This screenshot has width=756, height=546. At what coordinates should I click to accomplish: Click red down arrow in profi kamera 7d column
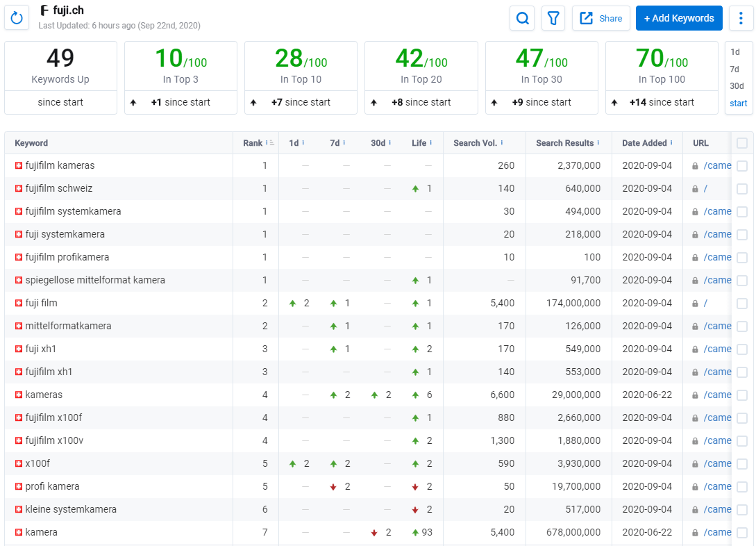[x=333, y=487]
